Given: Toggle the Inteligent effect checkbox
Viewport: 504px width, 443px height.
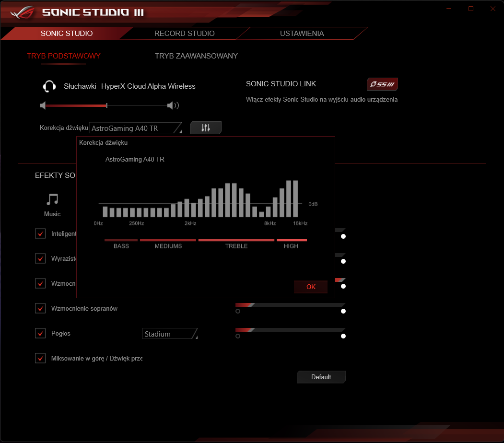Looking at the screenshot, I should click(40, 233).
